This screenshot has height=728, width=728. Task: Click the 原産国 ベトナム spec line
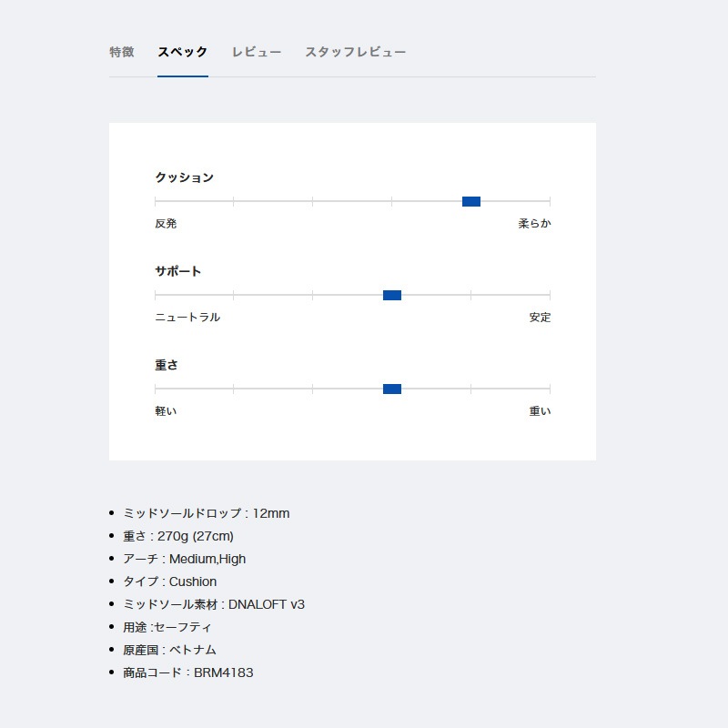point(169,650)
